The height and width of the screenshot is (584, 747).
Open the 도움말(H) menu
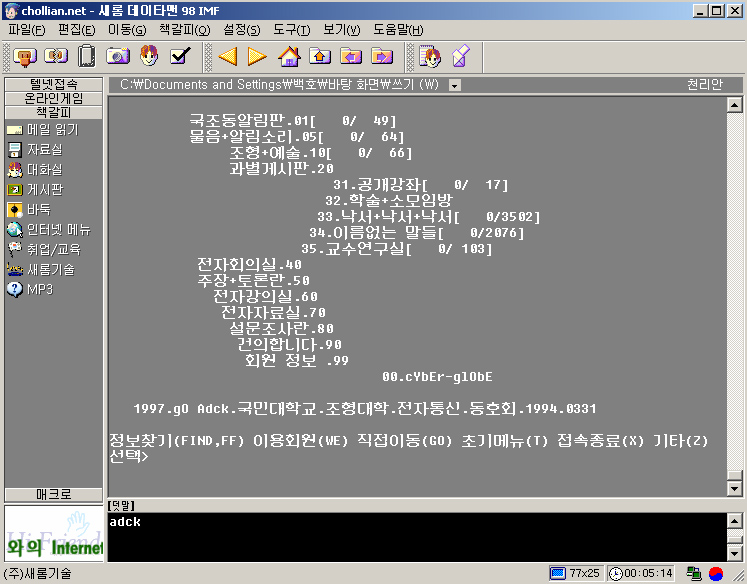click(x=398, y=30)
